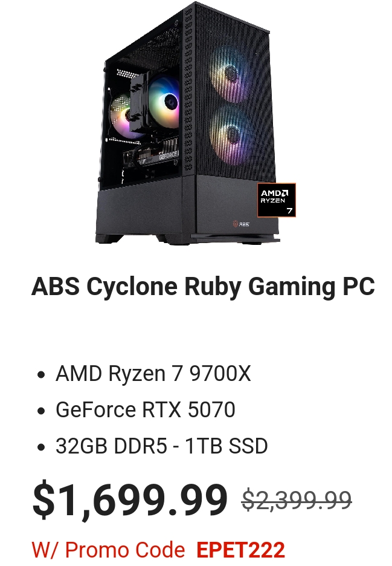Image resolution: width=392 pixels, height=566 pixels.
Task: Click the crossed-out $2,399.99 original price
Action: [x=297, y=500]
